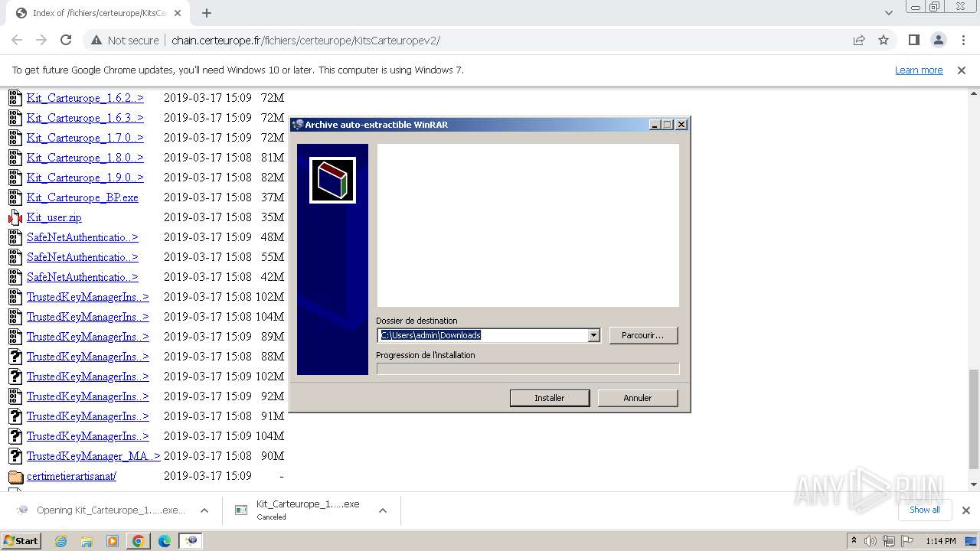Open SafeNetAuthenticatio link sized 42M
The image size is (980, 551).
[x=83, y=277]
